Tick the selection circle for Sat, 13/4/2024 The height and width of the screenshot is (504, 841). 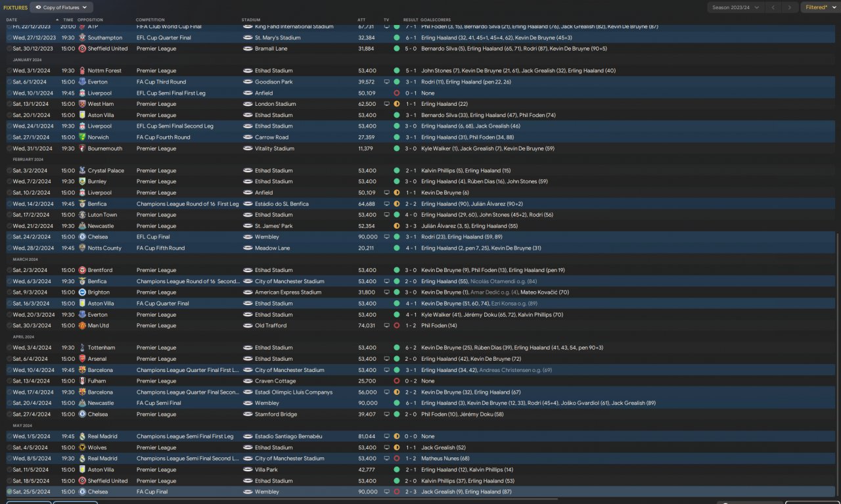(x=9, y=381)
